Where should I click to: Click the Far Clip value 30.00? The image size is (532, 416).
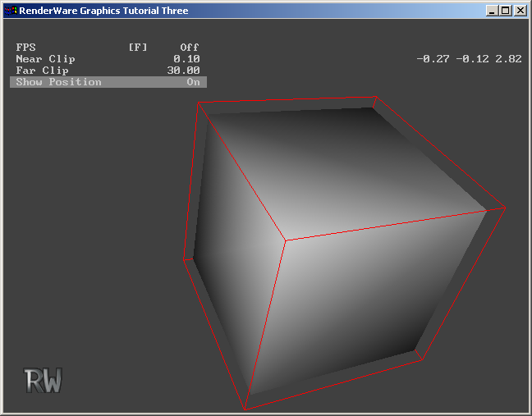coord(183,71)
